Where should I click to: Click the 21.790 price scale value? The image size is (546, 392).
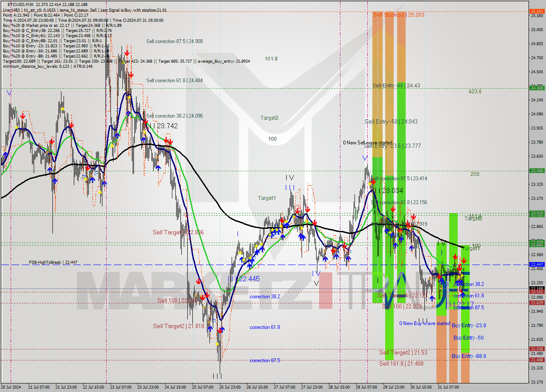pos(536,326)
